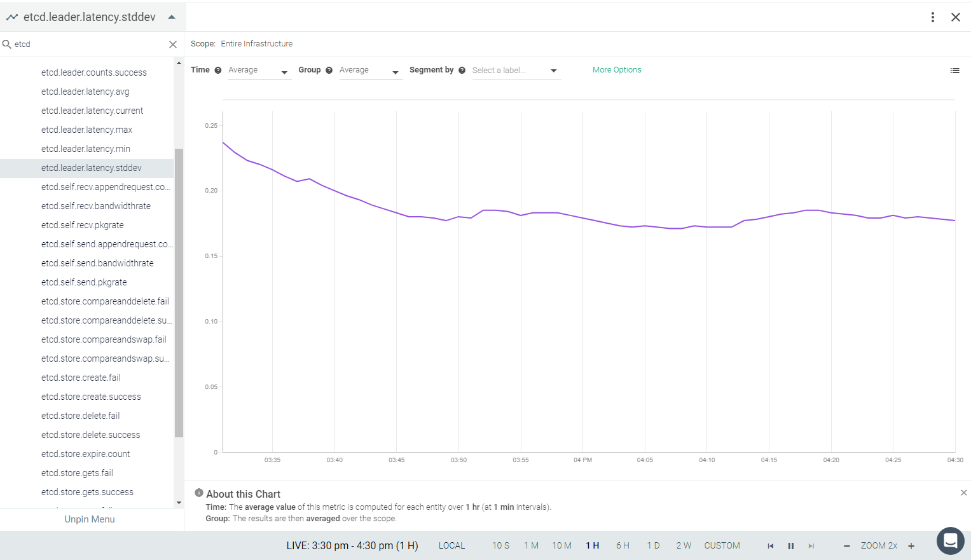Image resolution: width=971 pixels, height=560 pixels.
Task: Open the Time aggregation Average dropdown
Action: click(259, 71)
